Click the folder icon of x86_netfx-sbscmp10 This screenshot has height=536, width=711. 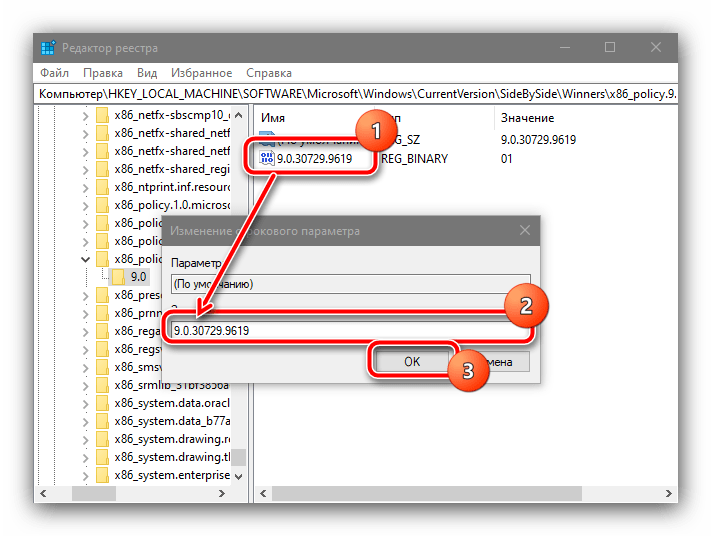tap(102, 115)
